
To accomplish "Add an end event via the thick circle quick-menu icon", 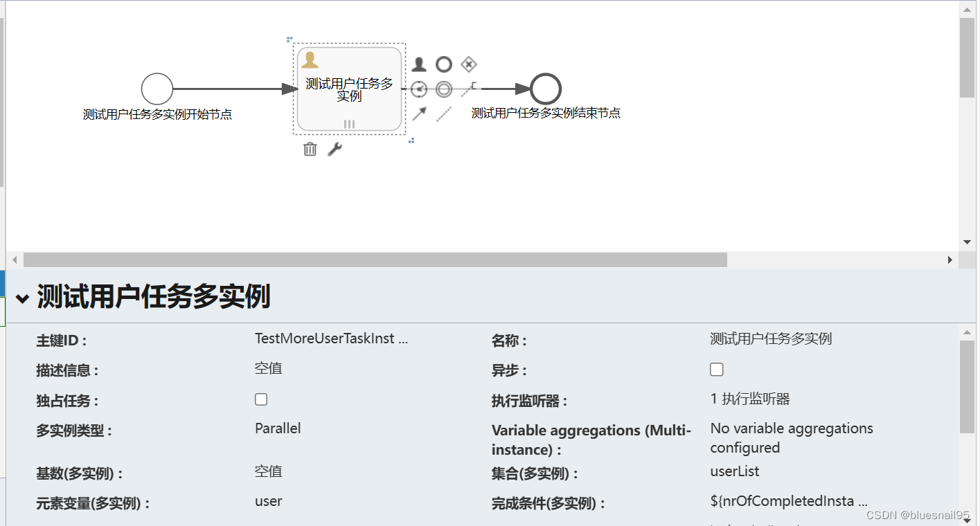I will click(444, 64).
